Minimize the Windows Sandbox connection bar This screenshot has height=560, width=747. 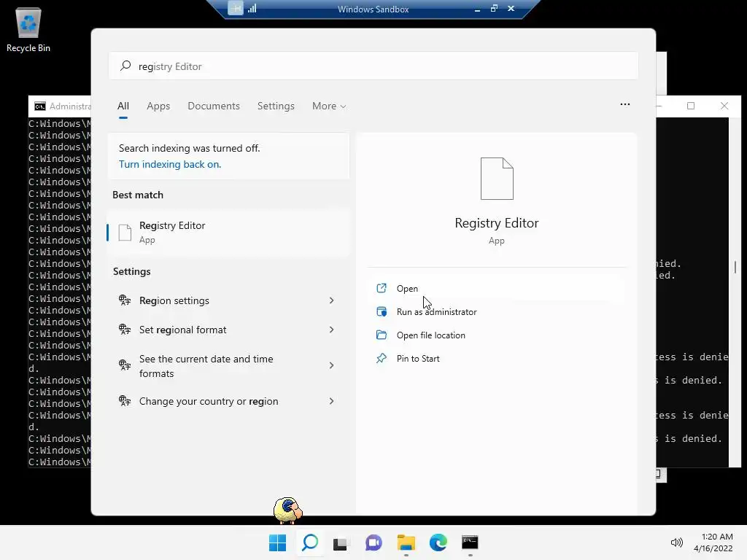[x=477, y=9]
